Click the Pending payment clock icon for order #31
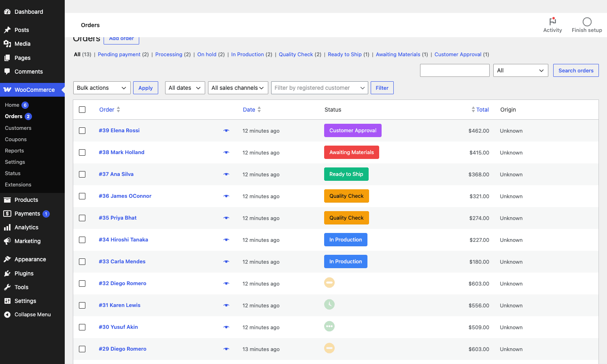This screenshot has height=364, width=607. click(x=329, y=305)
